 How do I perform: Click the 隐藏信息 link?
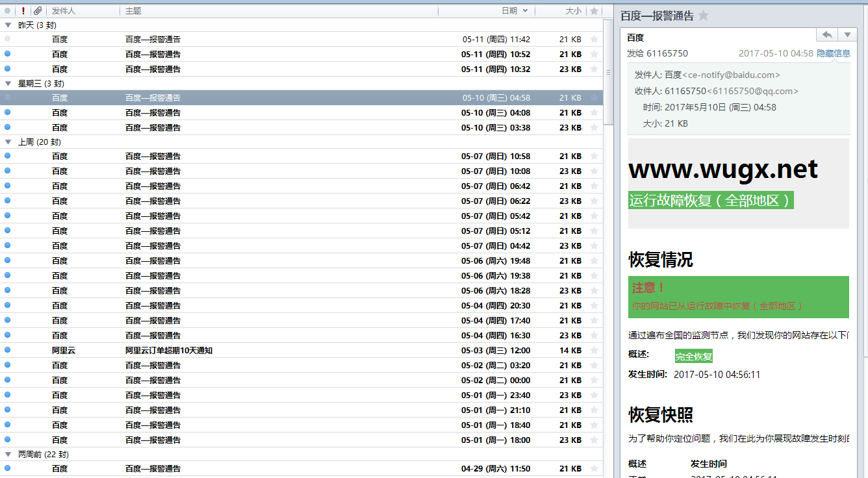tap(834, 53)
